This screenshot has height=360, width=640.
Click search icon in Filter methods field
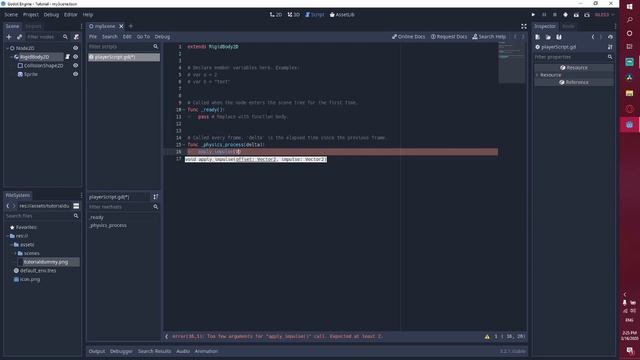(x=156, y=207)
